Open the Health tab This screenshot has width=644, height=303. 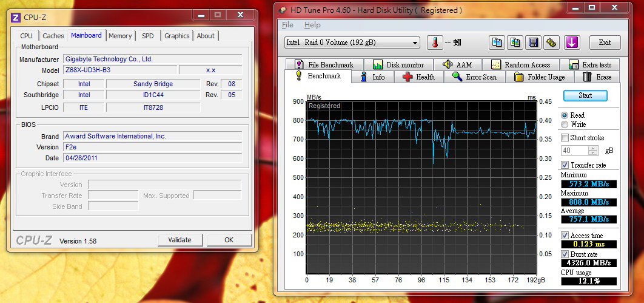420,77
